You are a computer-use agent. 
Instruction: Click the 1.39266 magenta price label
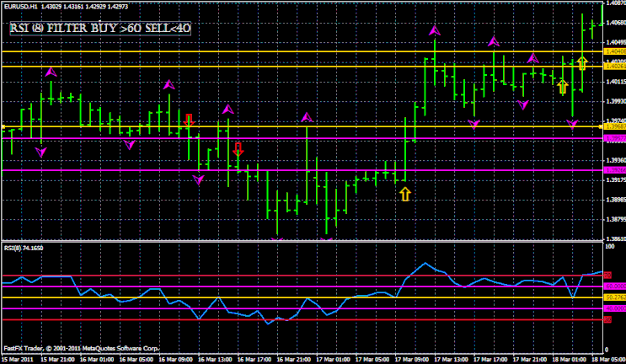(614, 170)
